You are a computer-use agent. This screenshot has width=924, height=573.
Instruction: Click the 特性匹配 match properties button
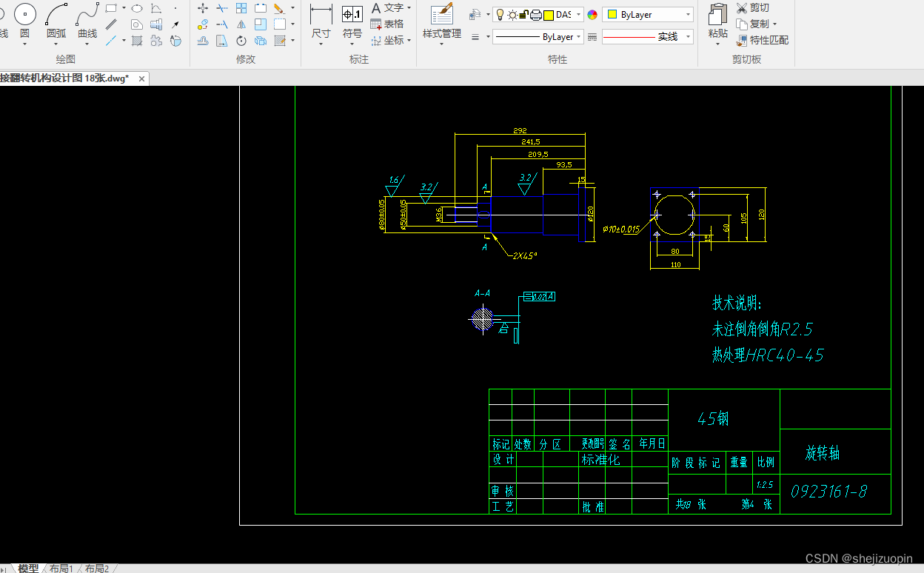pos(763,41)
